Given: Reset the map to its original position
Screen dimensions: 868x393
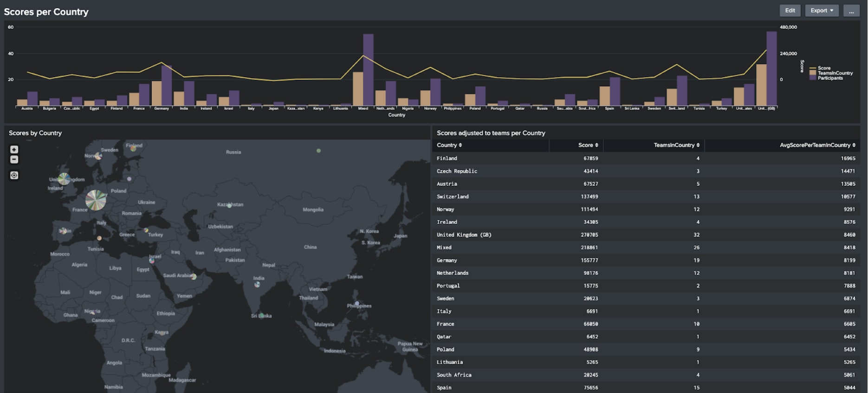Looking at the screenshot, I should (14, 175).
